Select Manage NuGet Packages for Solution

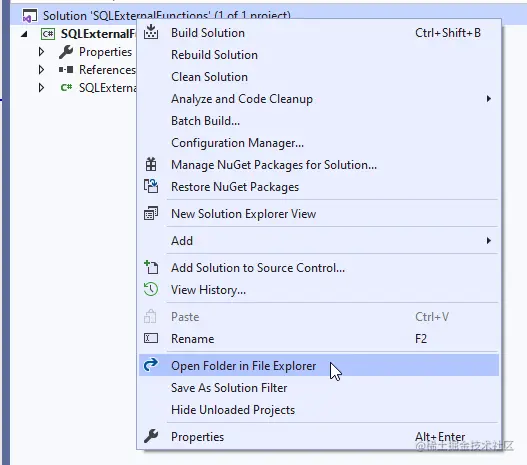click(x=319, y=165)
